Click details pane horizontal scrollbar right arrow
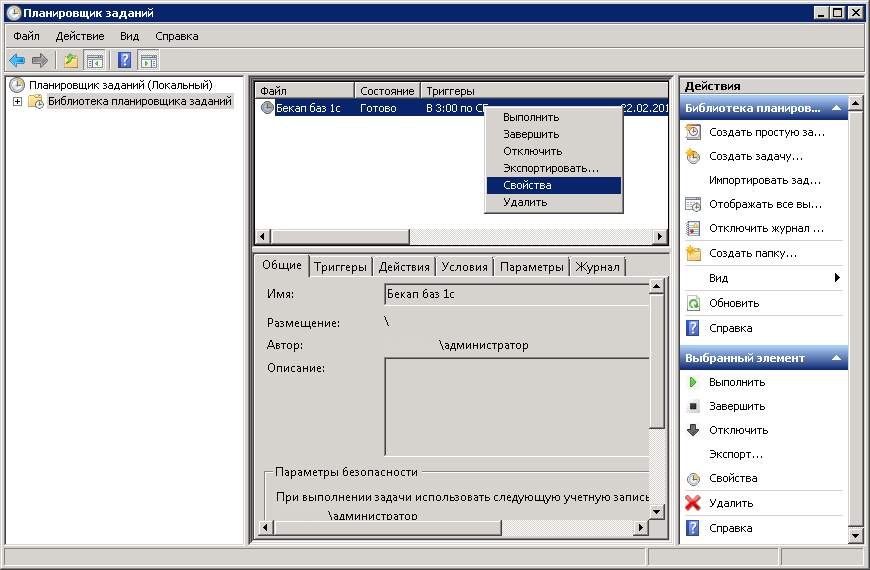 (x=641, y=527)
